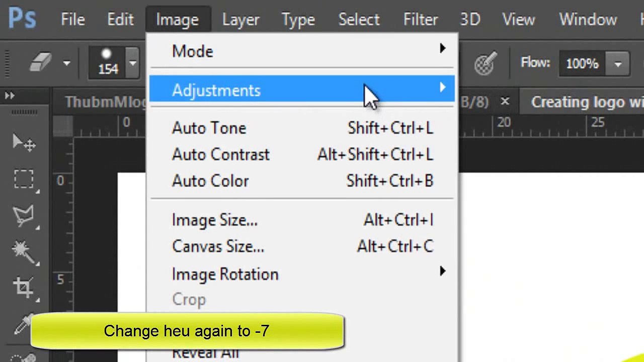Viewport: 644px width, 362px height.
Task: Expand the collapsed tools panel arrows
Action: 10,96
